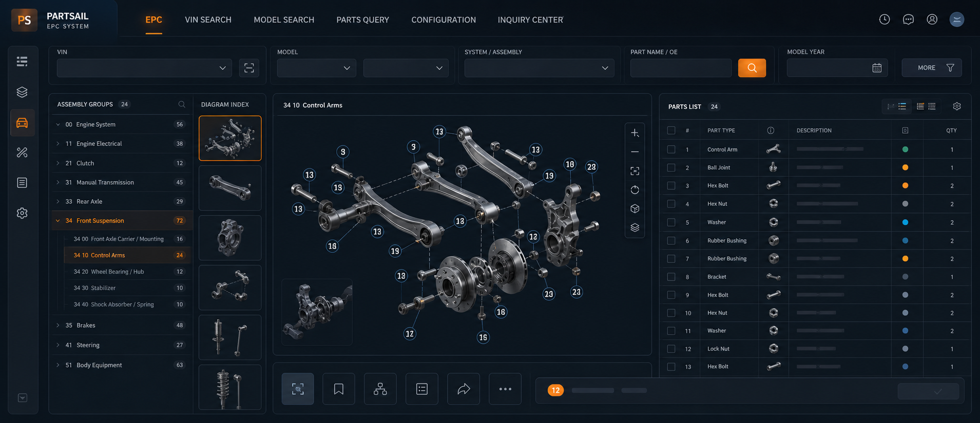The image size is (980, 423).
Task: Activate the focus select tool button
Action: click(x=298, y=389)
